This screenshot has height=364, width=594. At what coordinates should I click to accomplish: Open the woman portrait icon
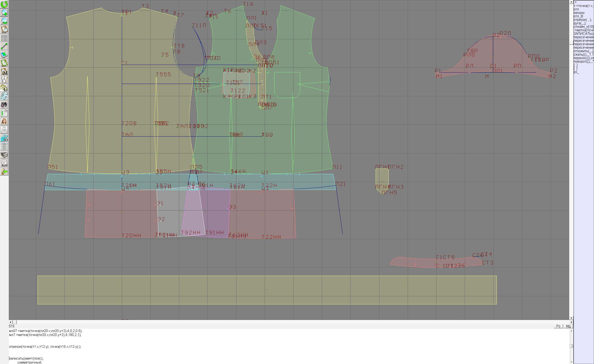click(4, 121)
